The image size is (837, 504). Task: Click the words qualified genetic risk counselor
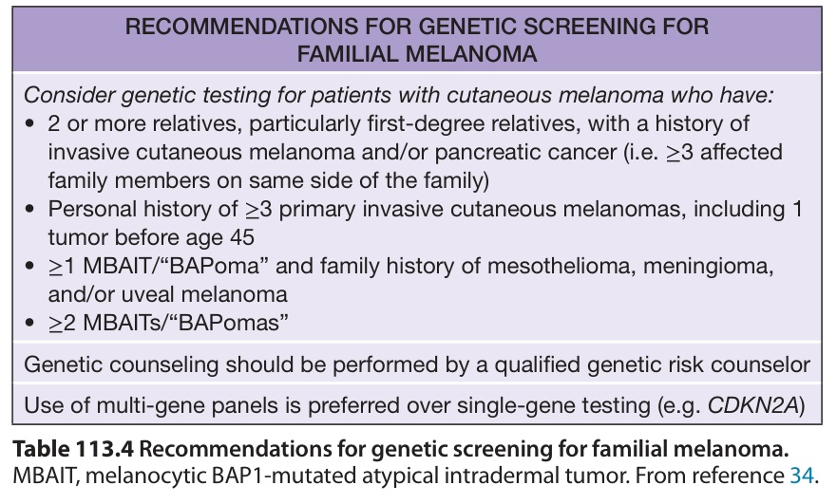pos(653,364)
